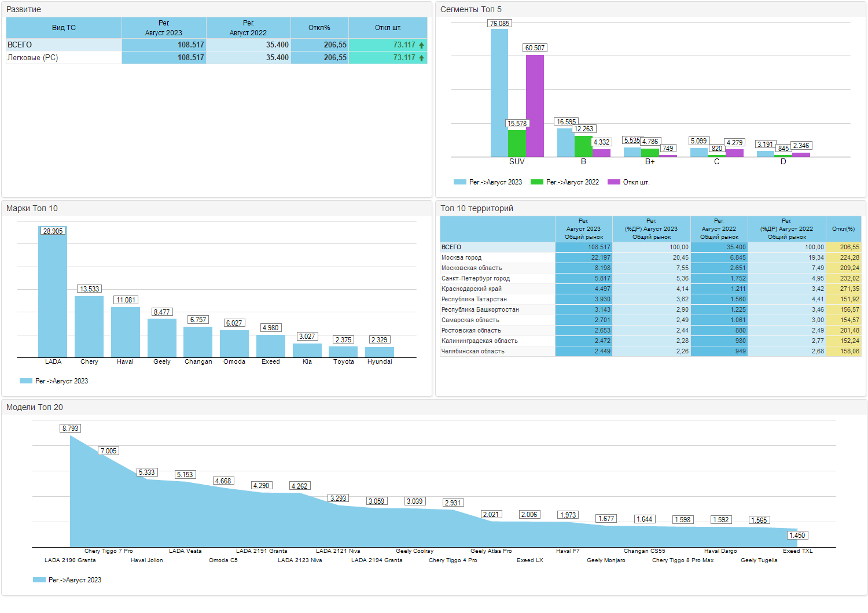
Task: Click the Chery bar labeled 13.533
Action: point(89,327)
